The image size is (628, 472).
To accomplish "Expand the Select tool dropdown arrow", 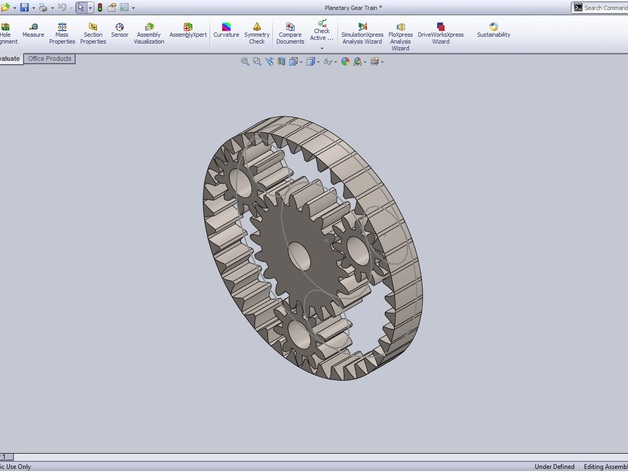I will pos(90,8).
